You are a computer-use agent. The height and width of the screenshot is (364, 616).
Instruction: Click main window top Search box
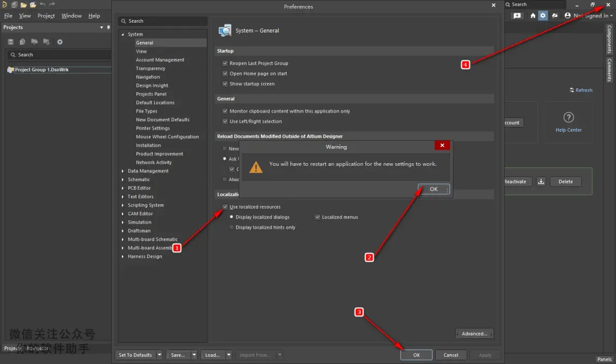click(535, 4)
